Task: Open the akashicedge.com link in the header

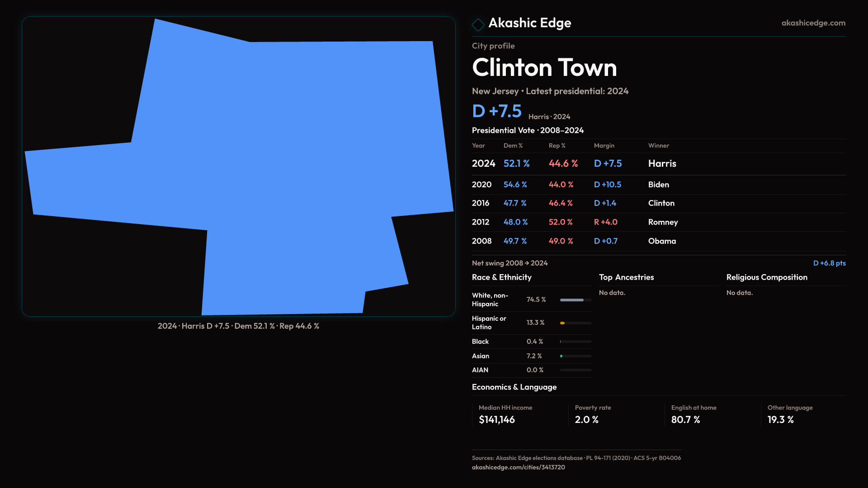Action: pos(813,23)
